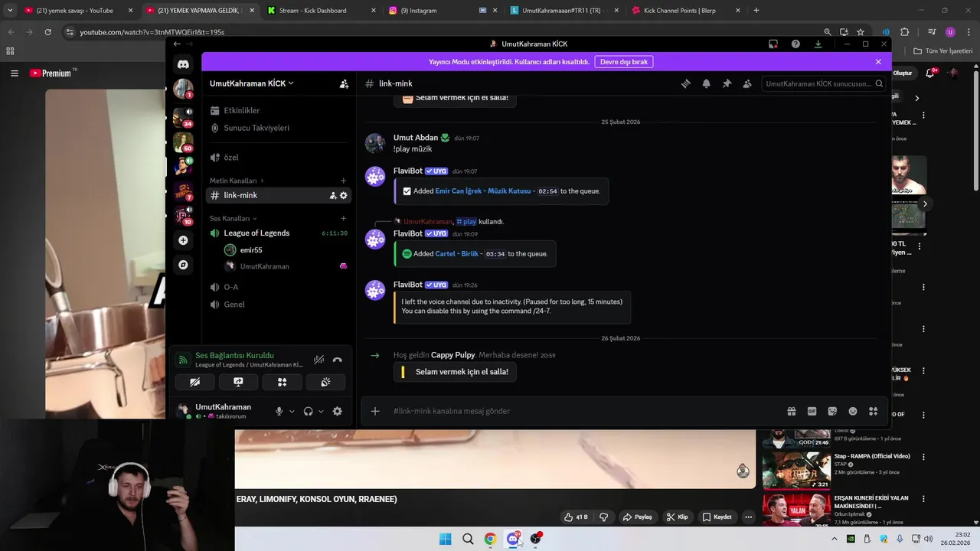
Task: Expand UmutKahraman KİCK server dropdown
Action: click(252, 83)
